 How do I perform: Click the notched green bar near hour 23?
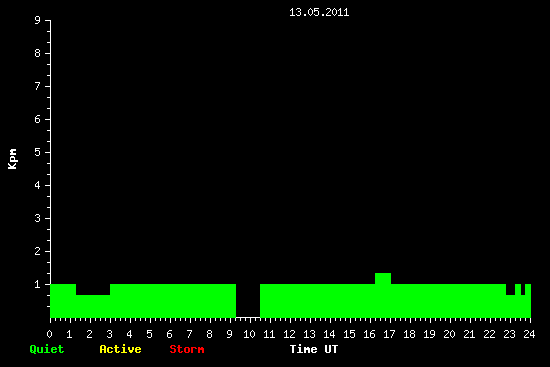[x=518, y=302]
